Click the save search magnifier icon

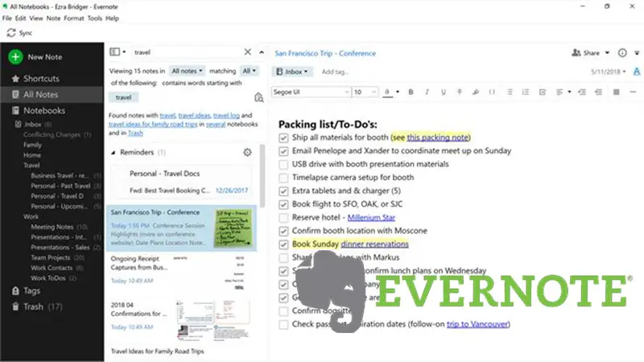(258, 97)
